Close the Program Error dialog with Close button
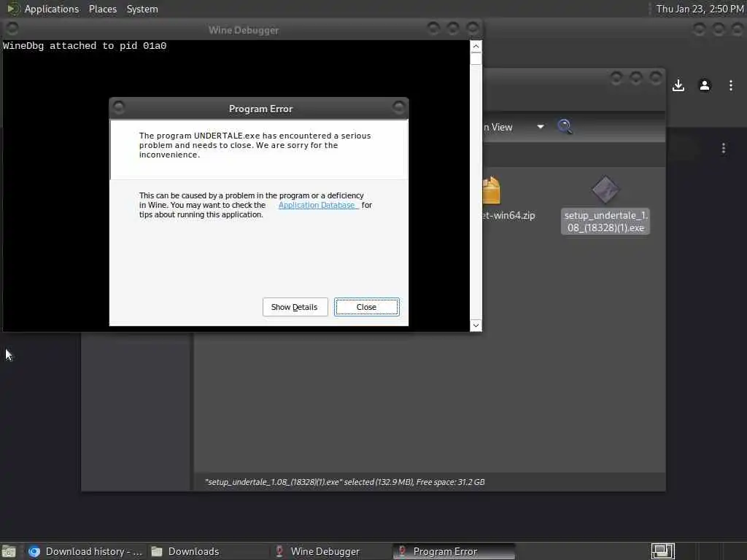 (366, 307)
